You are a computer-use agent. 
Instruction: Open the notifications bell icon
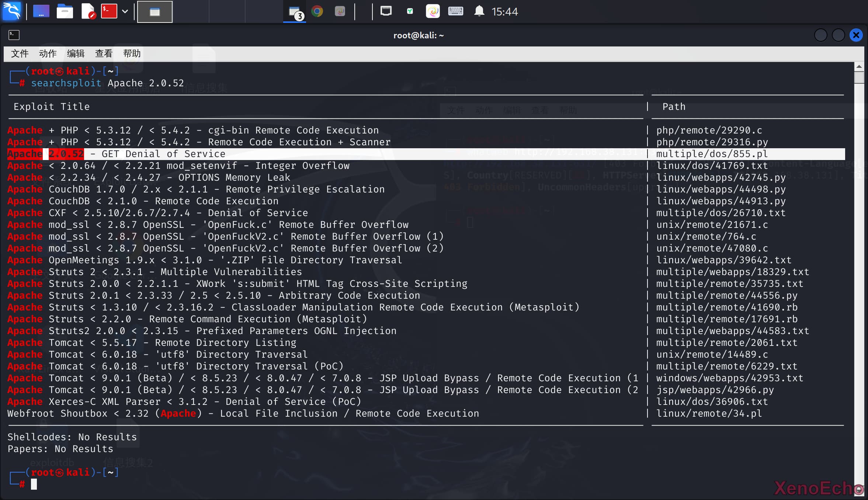(479, 11)
